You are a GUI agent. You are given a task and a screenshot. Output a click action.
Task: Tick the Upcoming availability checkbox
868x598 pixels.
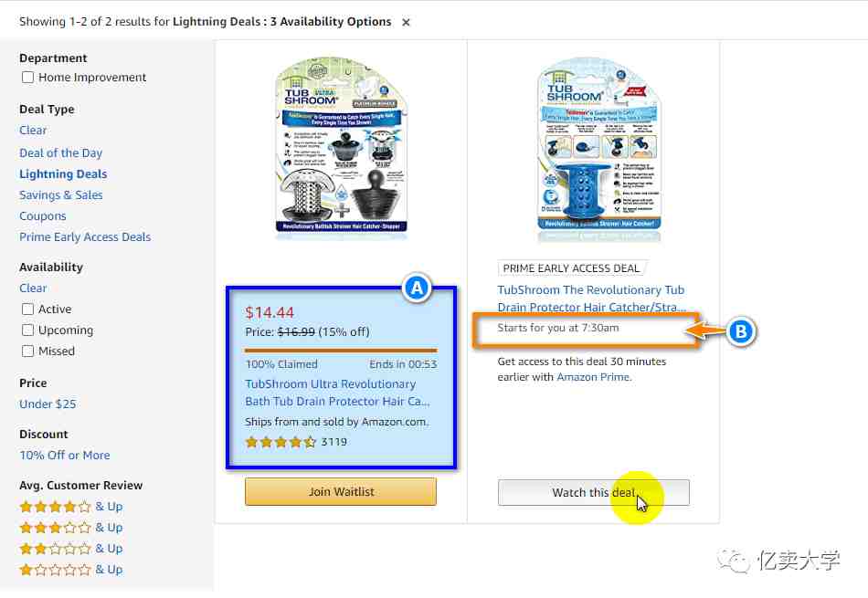tap(27, 330)
